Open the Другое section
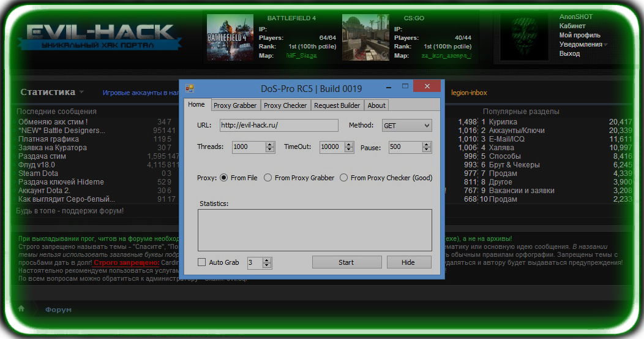Screen dimensions: 644x339 (x=500, y=182)
